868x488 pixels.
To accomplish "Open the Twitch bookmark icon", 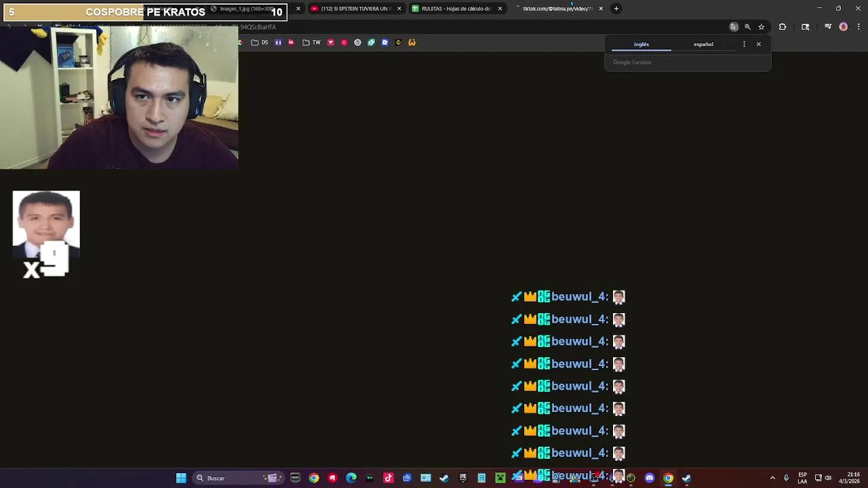I will [x=278, y=43].
